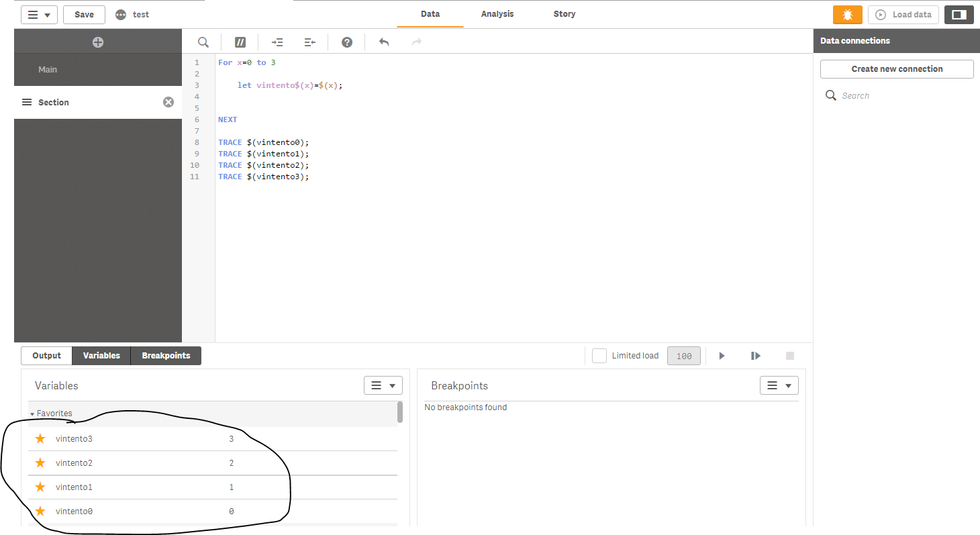Delete the Section script tab
Screen dimensions: 980x535
click(x=168, y=102)
